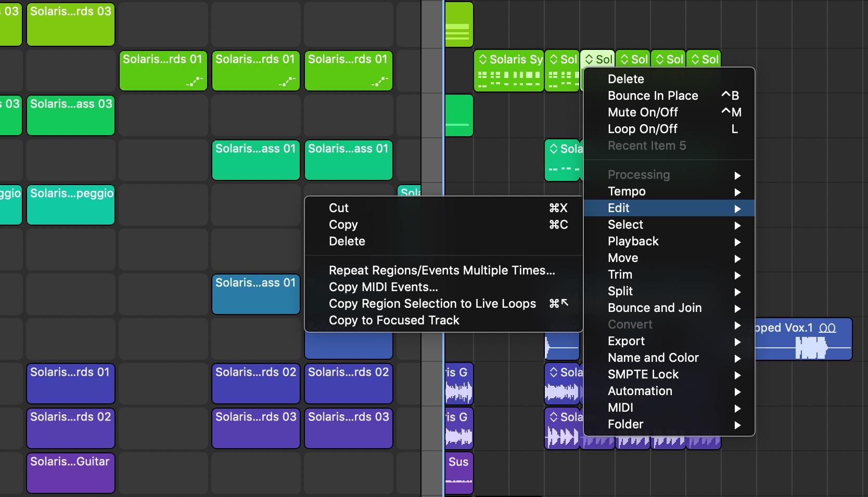Select the purple Solaris Guitar region
This screenshot has height=497, width=868.
[x=70, y=473]
